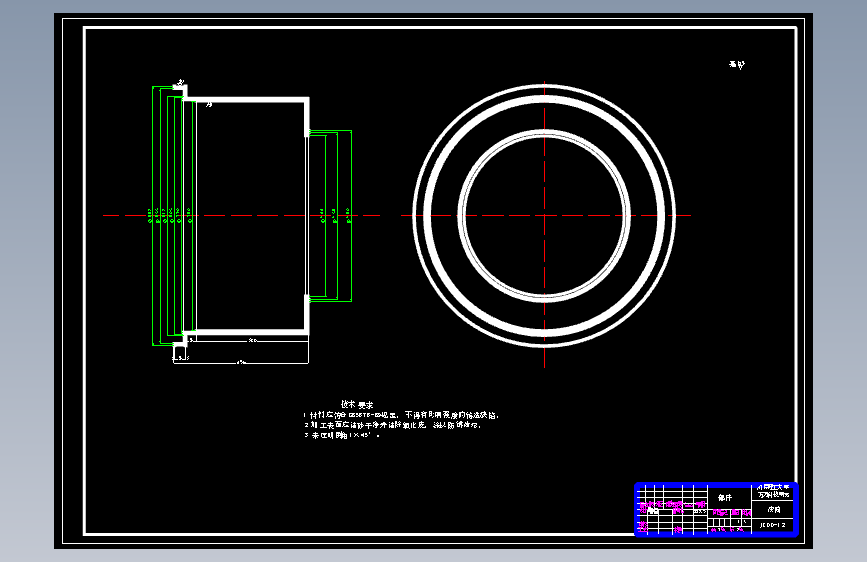
Task: Click the red vertical centerline of the circular view
Action: (544, 225)
